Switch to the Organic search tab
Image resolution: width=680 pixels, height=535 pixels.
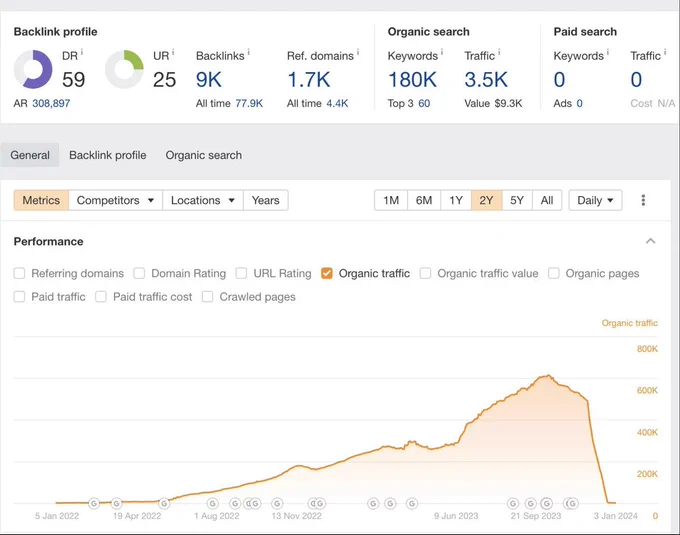pos(204,155)
